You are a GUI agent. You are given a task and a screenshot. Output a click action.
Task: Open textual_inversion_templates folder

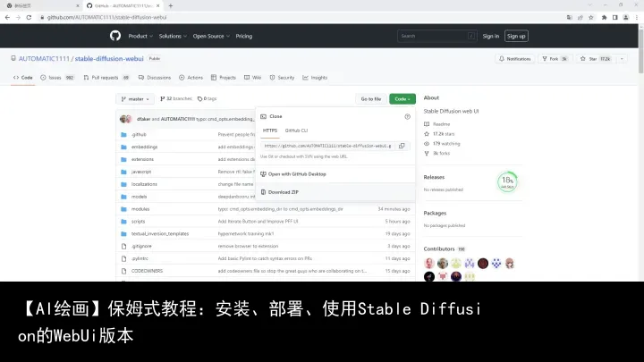tap(160, 233)
